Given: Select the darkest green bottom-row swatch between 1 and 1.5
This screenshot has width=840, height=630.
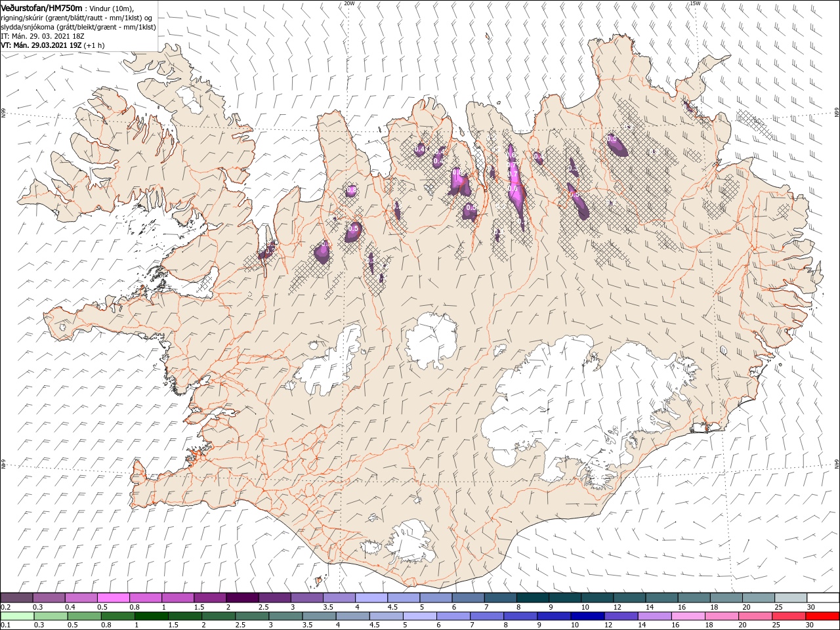Looking at the screenshot, I should (152, 616).
